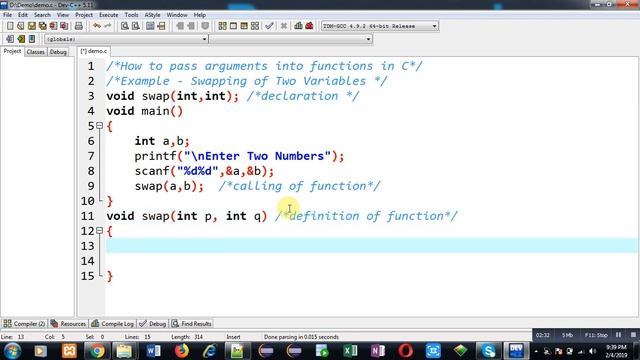Click the 'scanf' statement on line 8
The height and width of the screenshot is (360, 640).
[204, 171]
